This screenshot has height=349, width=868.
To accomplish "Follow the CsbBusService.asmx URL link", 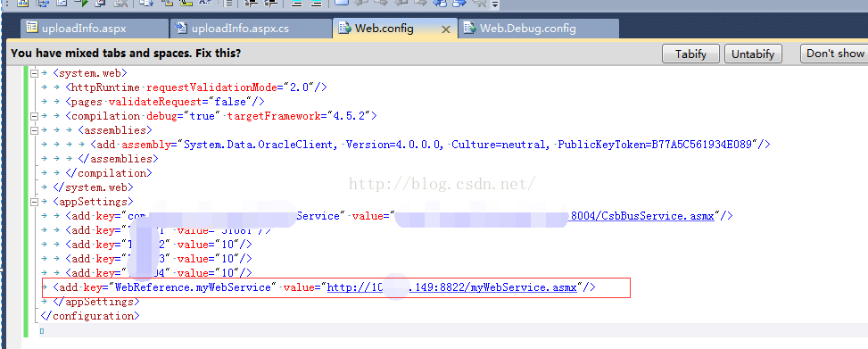I will pos(642,216).
